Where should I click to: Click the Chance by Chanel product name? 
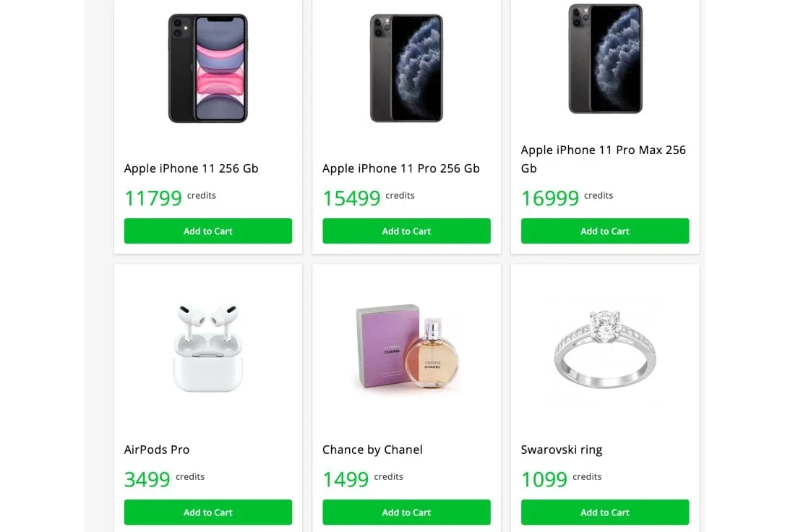(372, 450)
